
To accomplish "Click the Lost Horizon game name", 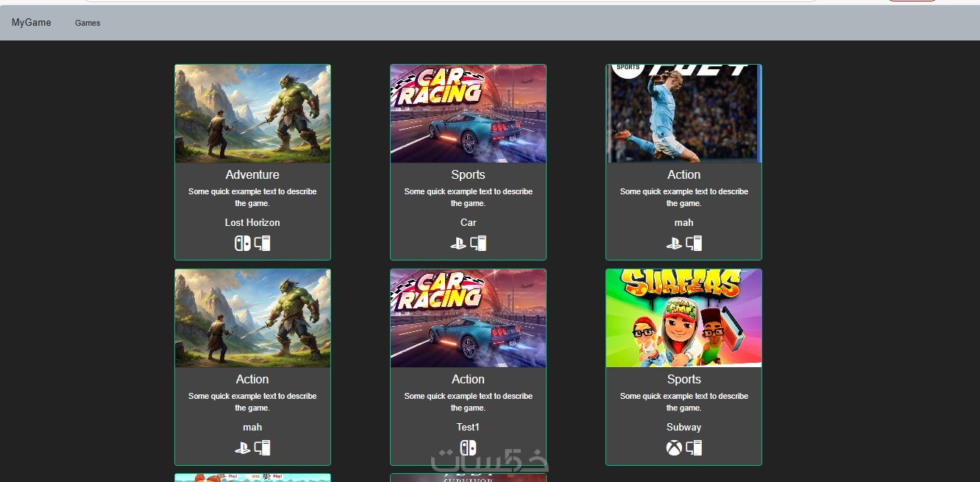I will tap(252, 222).
